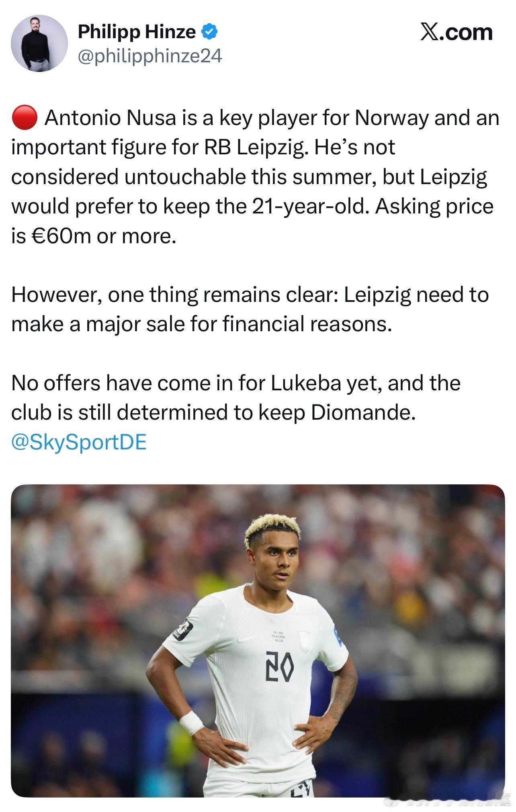Click the 'No offers have come in' paragraph

pos(236,398)
